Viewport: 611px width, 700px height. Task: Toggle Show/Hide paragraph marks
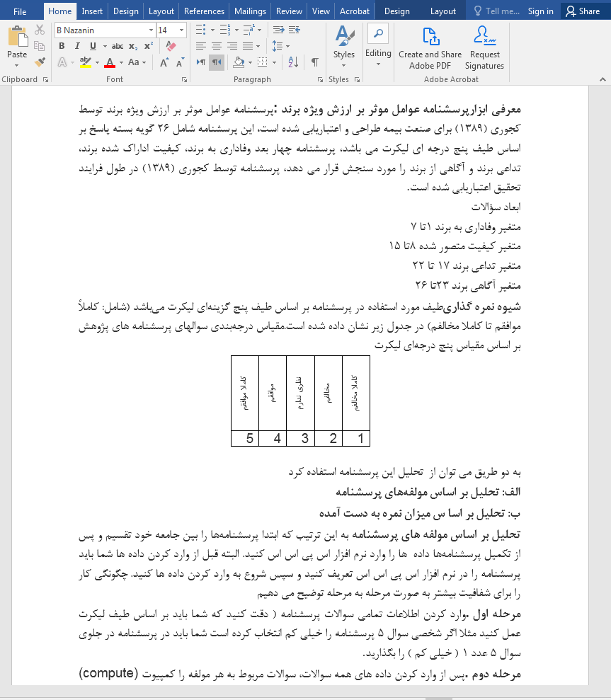pos(314,62)
